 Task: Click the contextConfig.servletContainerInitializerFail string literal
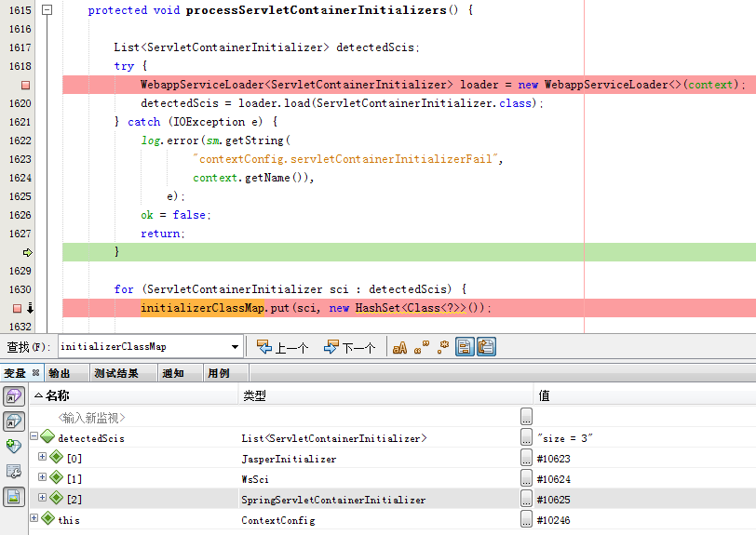pyautogui.click(x=347, y=159)
